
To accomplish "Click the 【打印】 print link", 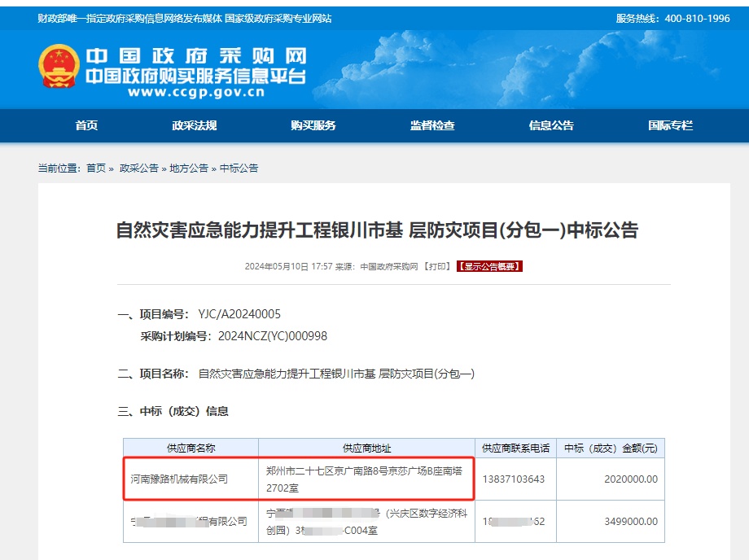I will coord(437,267).
